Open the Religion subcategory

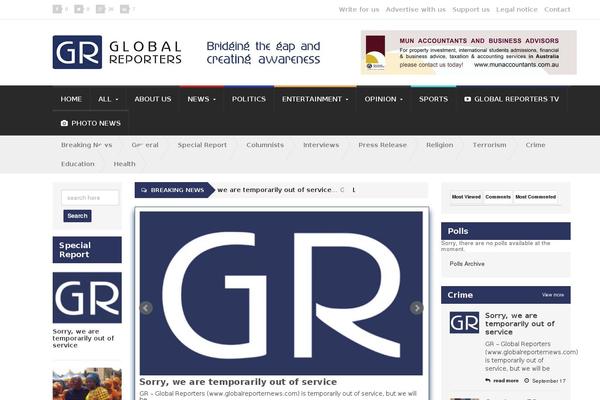point(440,145)
